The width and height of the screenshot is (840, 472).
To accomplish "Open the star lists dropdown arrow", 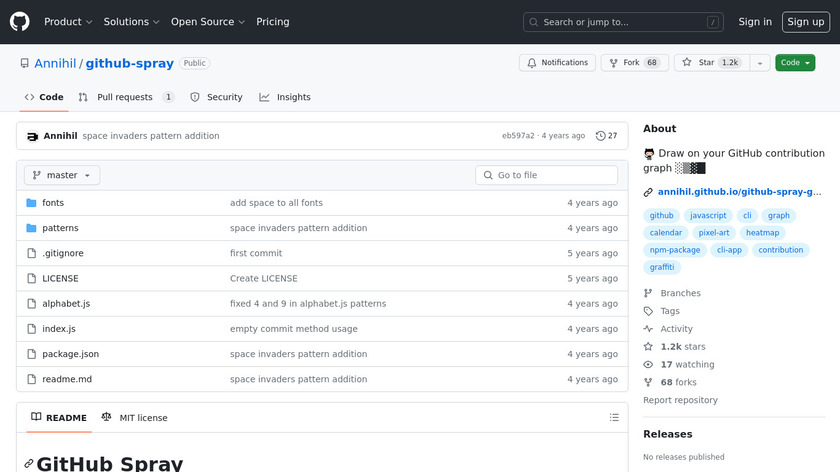I will tap(760, 63).
